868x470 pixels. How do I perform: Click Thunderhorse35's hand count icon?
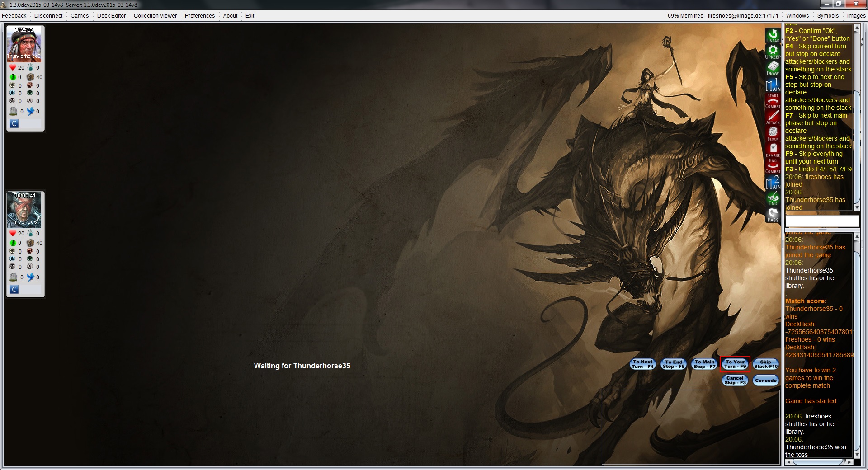pos(30,67)
